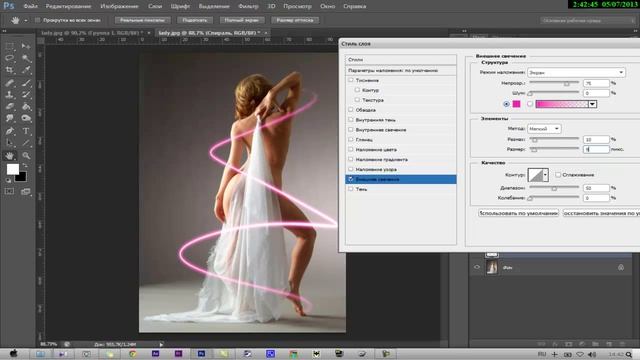Viewport: 640px width, 360px height.
Task: Click the Реальные пикселы button
Action: (x=142, y=20)
